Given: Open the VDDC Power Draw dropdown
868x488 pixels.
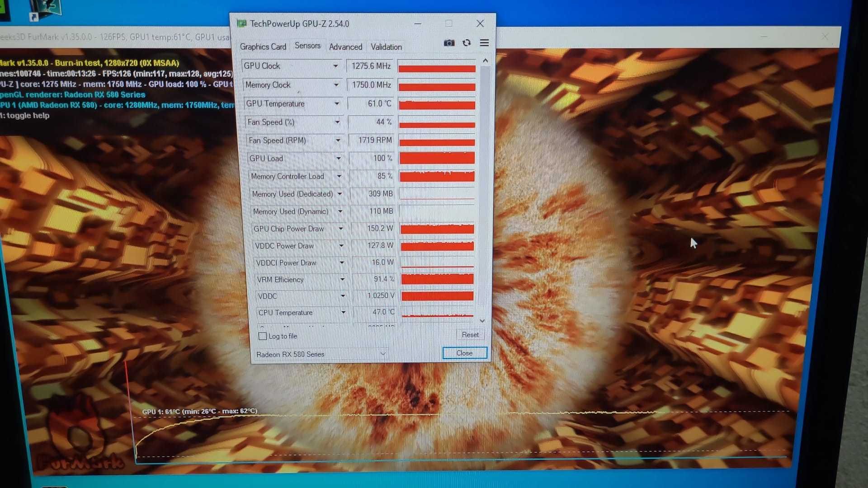Looking at the screenshot, I should tap(341, 246).
